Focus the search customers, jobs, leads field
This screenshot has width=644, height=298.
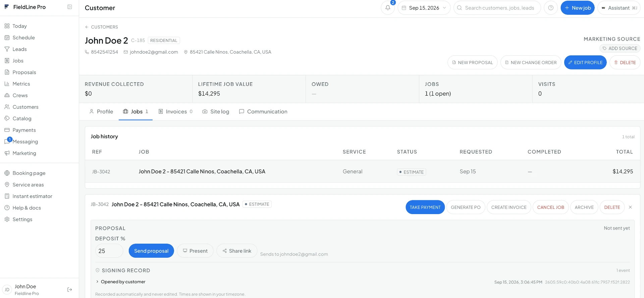(x=497, y=8)
